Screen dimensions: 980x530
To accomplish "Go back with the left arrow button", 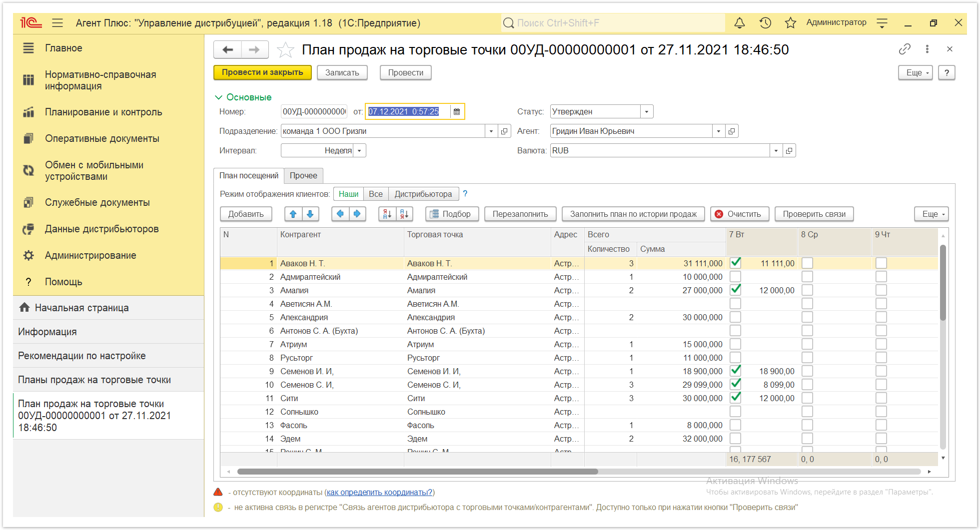I will (x=228, y=49).
